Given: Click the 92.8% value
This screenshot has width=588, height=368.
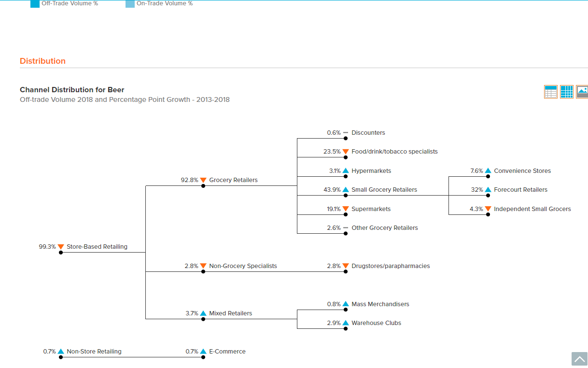Looking at the screenshot, I should click(x=190, y=180).
